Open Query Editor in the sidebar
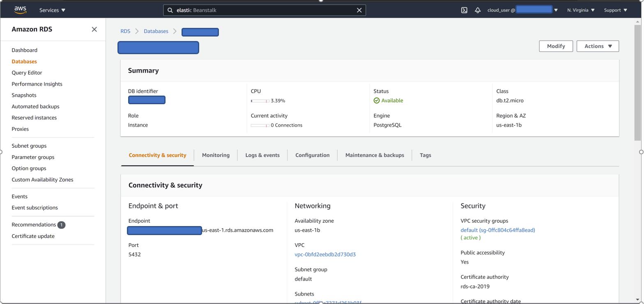644x304 pixels. [27, 73]
